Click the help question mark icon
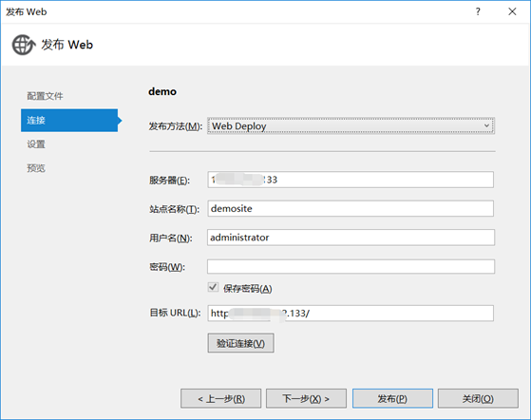Viewport: 531px width, 420px height. click(478, 11)
